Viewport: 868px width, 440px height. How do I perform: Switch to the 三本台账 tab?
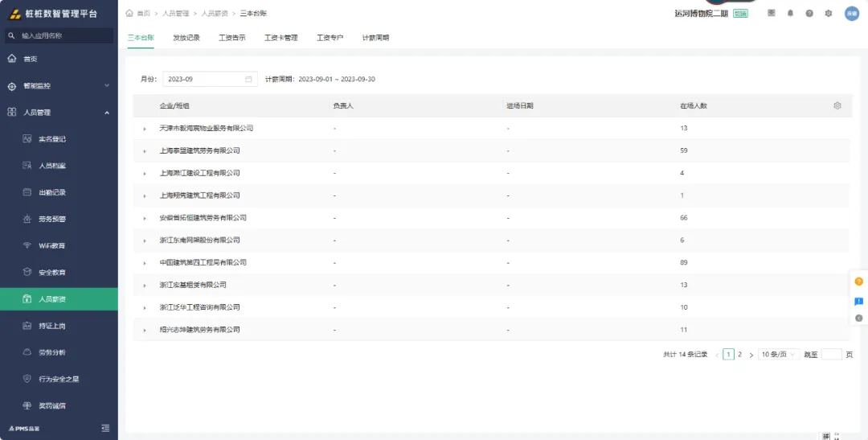click(141, 38)
